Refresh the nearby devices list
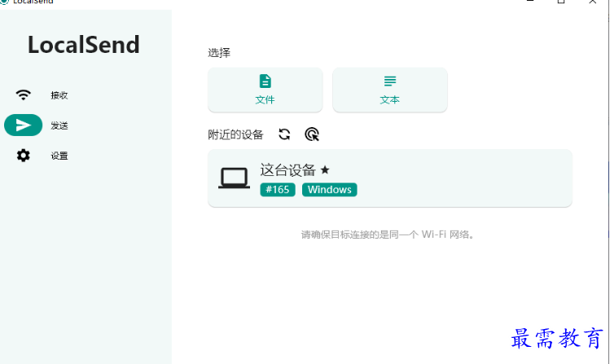 (284, 134)
